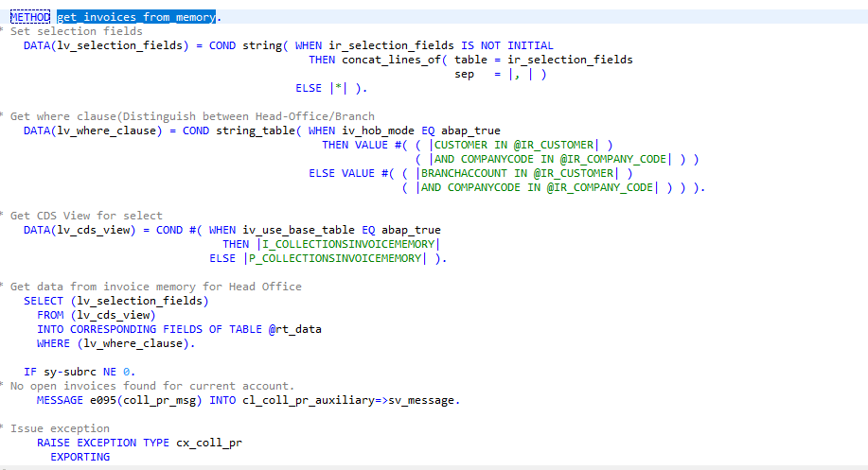Click the 'Get where clause' comment line
This screenshot has height=470, width=868.
pyautogui.click(x=193, y=116)
